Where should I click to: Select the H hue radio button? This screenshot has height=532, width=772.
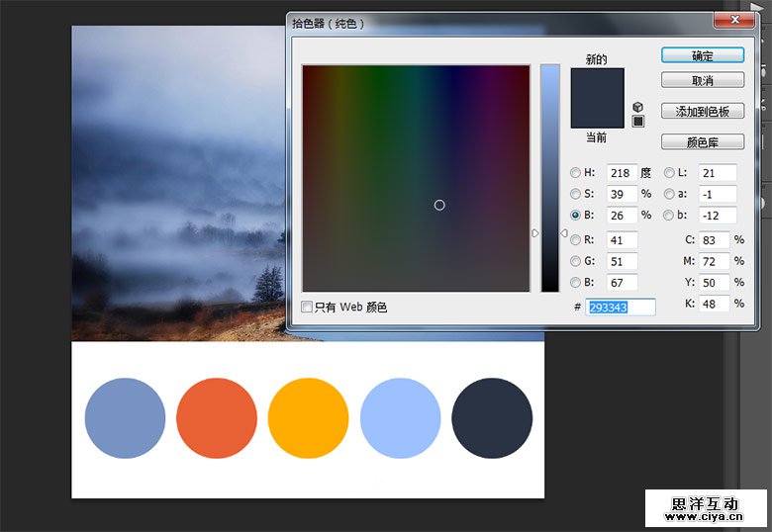point(576,173)
